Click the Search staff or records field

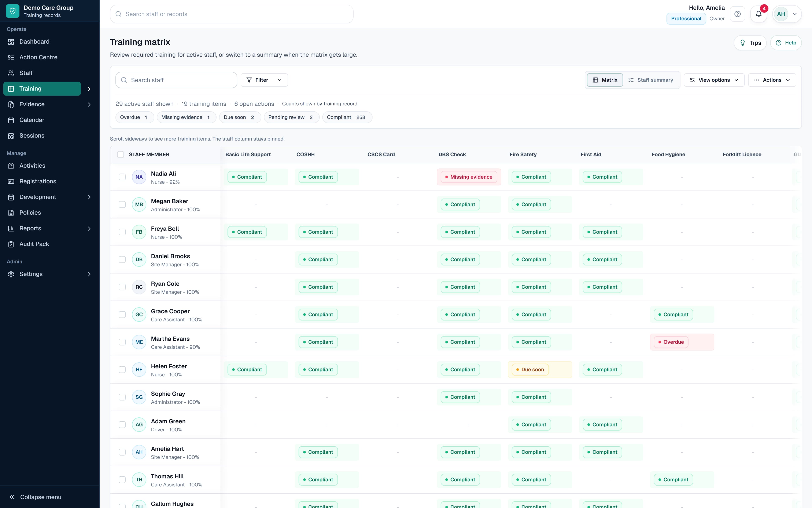[x=232, y=14]
